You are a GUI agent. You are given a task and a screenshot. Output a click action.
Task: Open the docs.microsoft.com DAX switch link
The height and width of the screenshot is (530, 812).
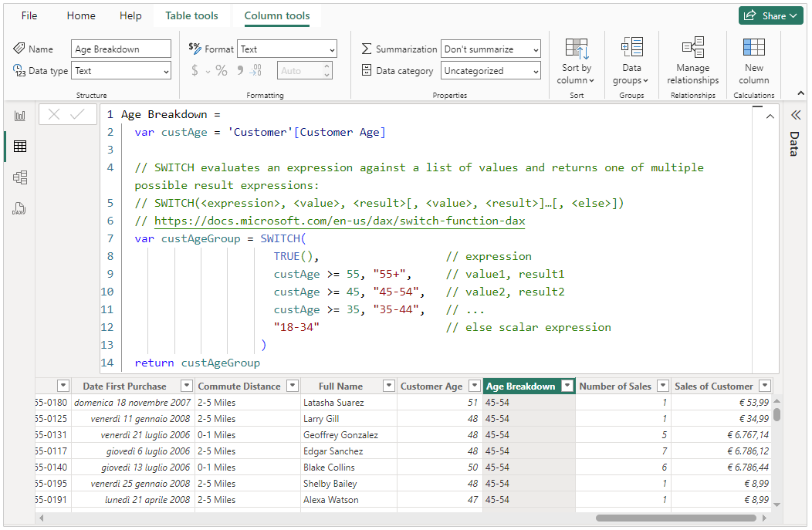pyautogui.click(x=340, y=221)
